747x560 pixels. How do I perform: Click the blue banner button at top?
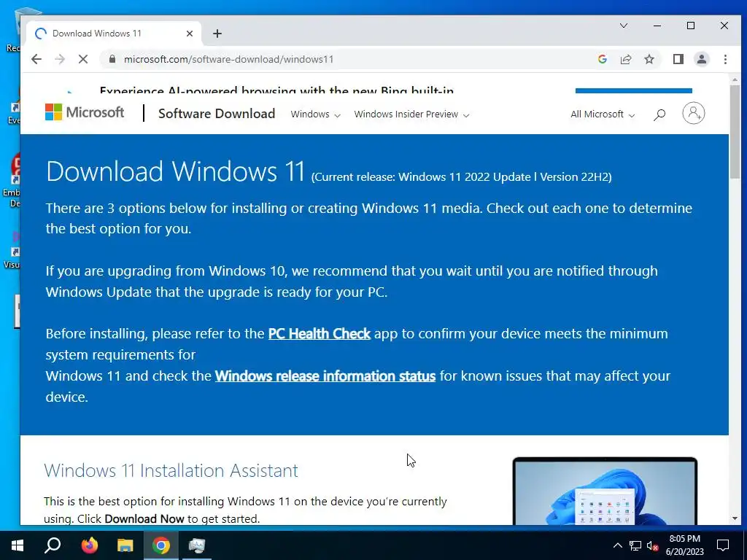point(634,90)
